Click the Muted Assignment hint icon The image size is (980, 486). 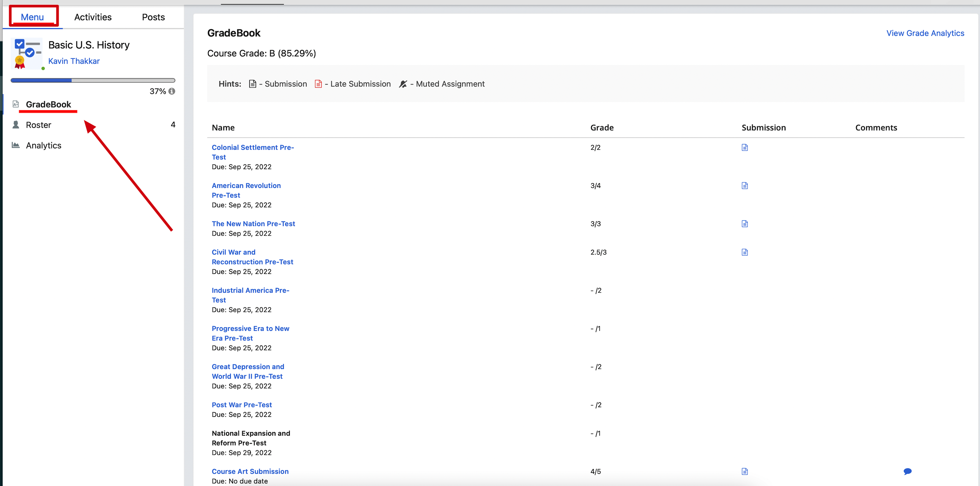pos(403,84)
